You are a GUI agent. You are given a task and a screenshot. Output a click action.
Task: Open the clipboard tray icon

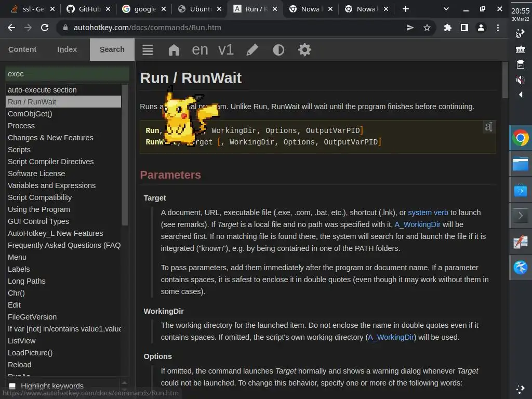point(521,64)
